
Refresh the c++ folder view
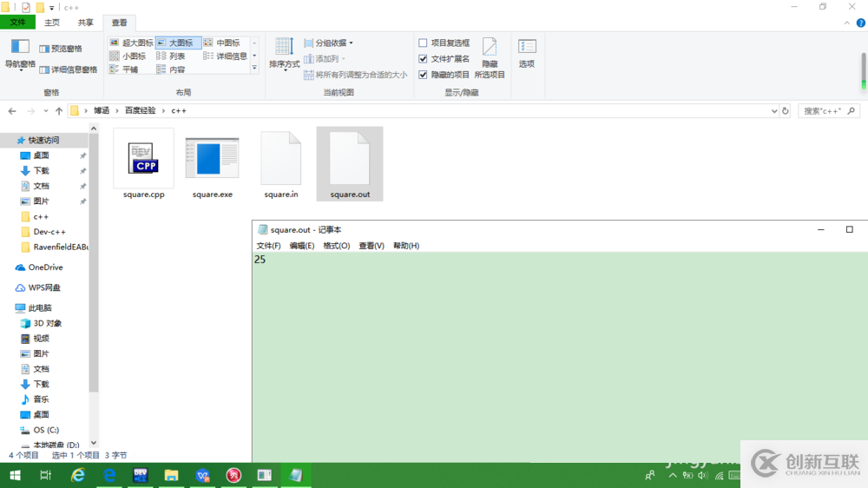pyautogui.click(x=785, y=111)
